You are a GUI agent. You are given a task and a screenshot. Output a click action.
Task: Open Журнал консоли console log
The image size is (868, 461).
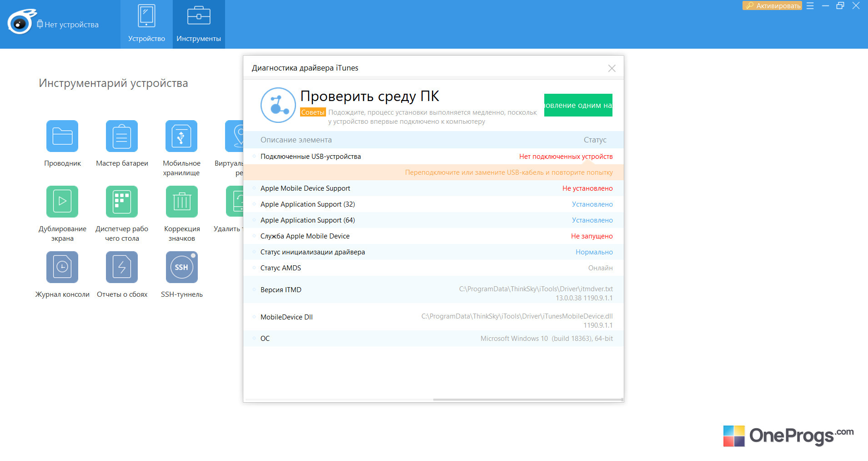62,267
